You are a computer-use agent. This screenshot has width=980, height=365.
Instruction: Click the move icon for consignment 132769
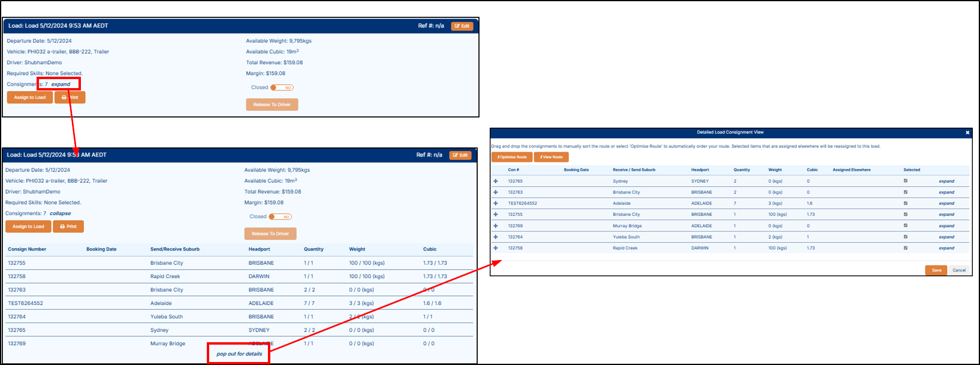point(496,226)
